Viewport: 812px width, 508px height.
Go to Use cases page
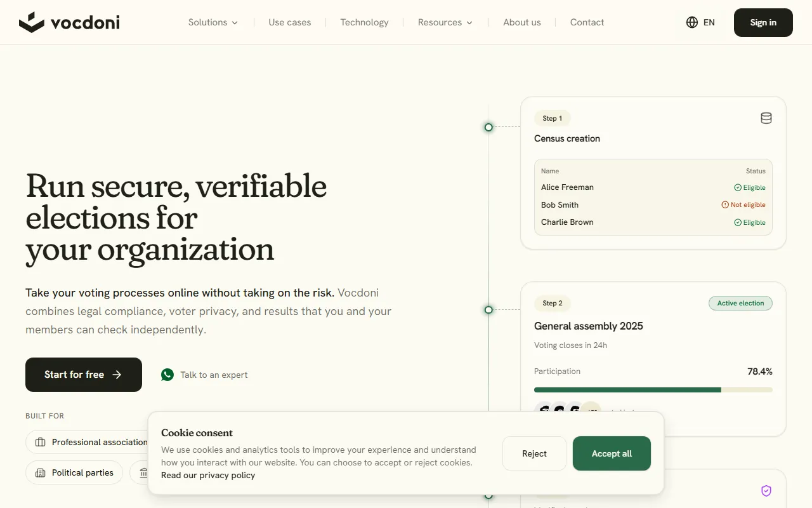(289, 22)
